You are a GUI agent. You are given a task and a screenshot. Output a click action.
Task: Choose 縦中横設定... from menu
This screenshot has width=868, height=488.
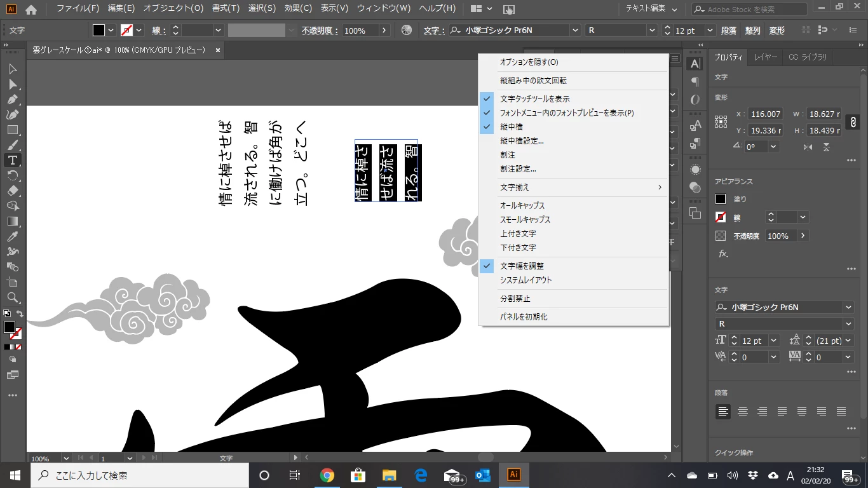tap(522, 141)
